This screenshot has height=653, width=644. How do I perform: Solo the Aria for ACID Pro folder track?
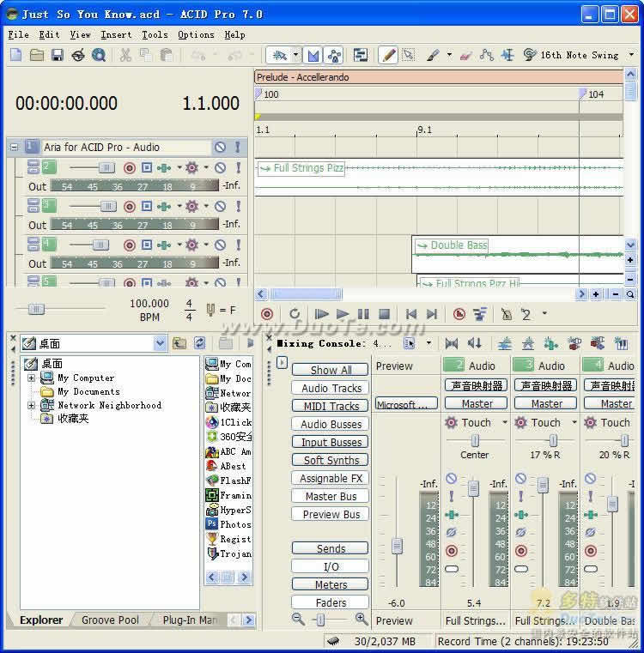(x=237, y=147)
